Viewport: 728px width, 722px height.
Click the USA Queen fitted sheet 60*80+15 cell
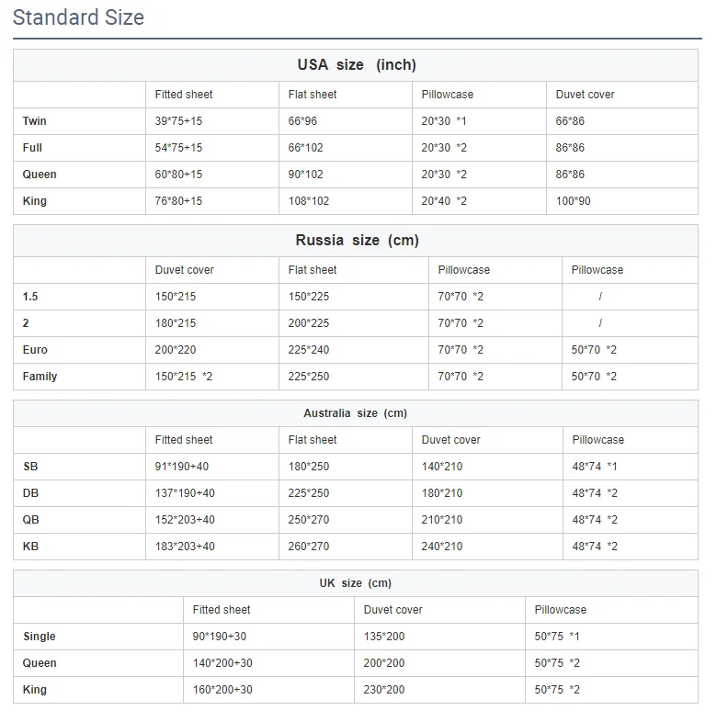coord(178,175)
